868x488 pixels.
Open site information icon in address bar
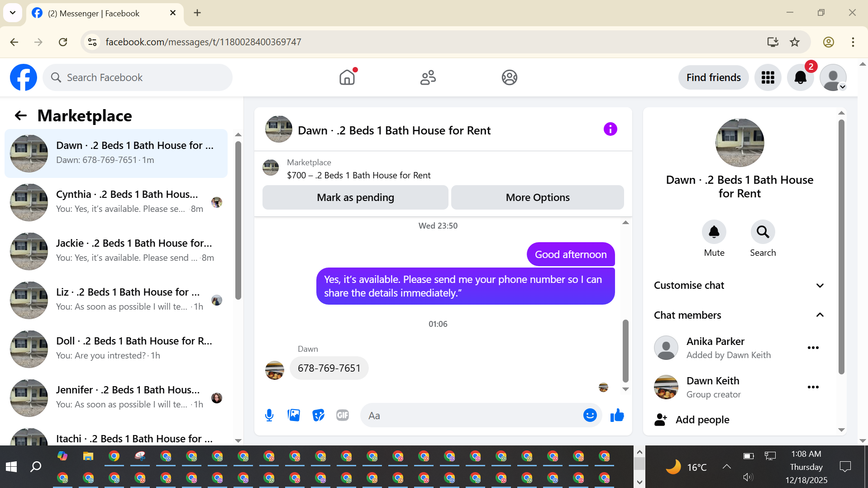pos(92,42)
